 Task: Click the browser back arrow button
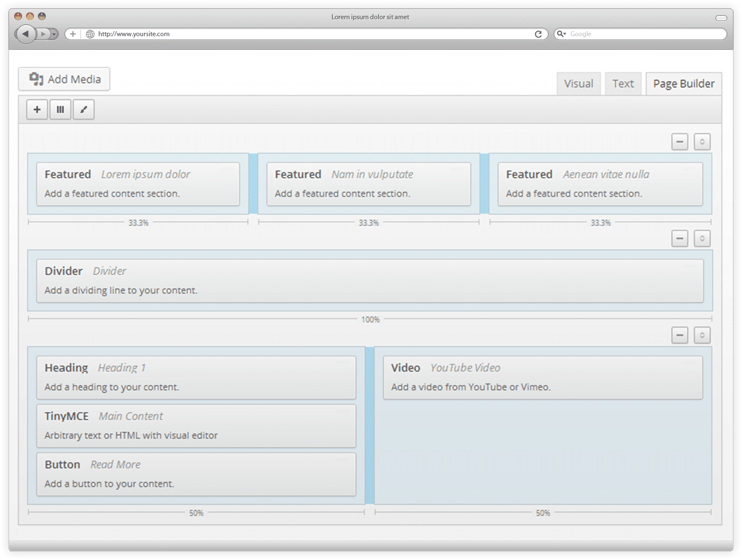(25, 34)
